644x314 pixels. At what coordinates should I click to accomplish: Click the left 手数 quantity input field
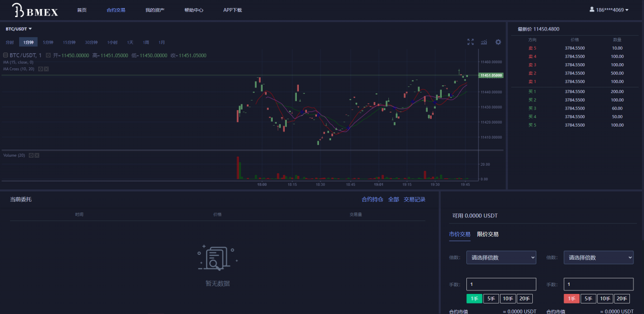(501, 284)
